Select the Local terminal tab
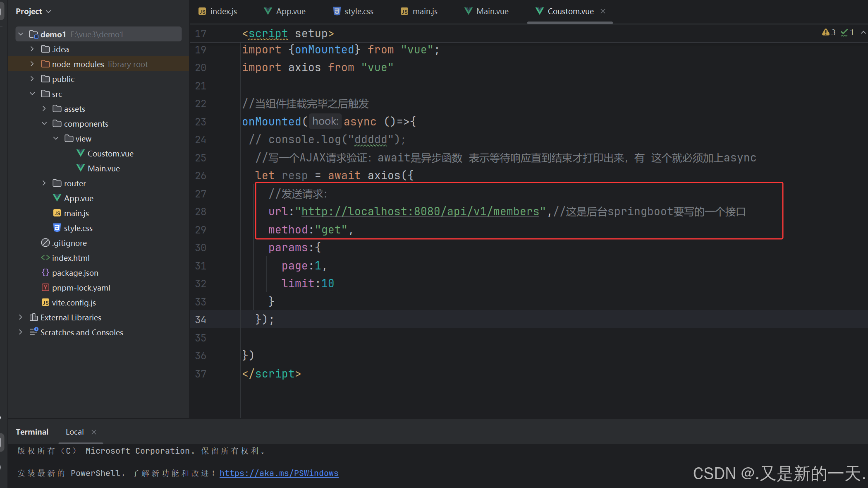The image size is (868, 488). 74,432
